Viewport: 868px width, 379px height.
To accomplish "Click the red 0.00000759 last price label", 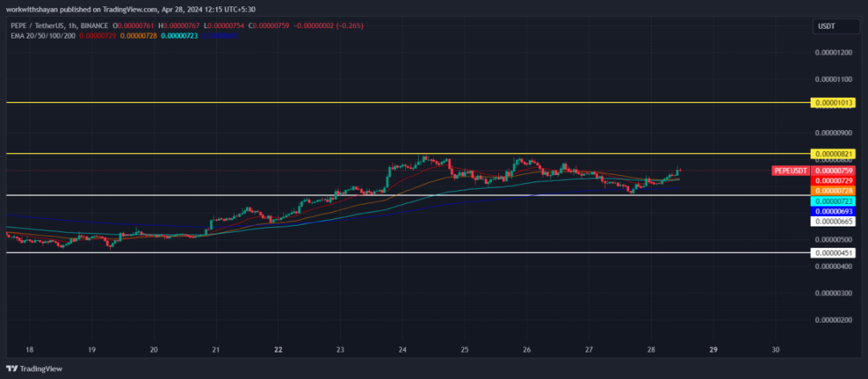I will [833, 171].
